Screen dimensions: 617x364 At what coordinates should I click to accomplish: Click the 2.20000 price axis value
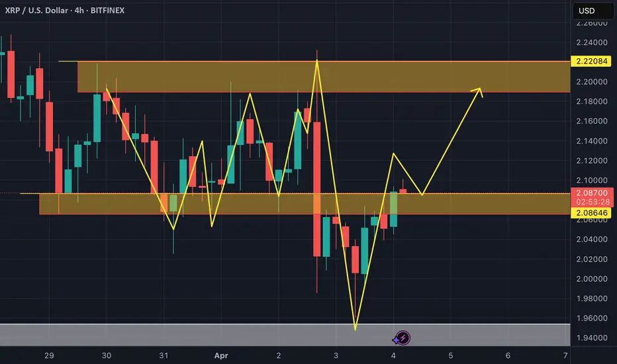pyautogui.click(x=591, y=82)
